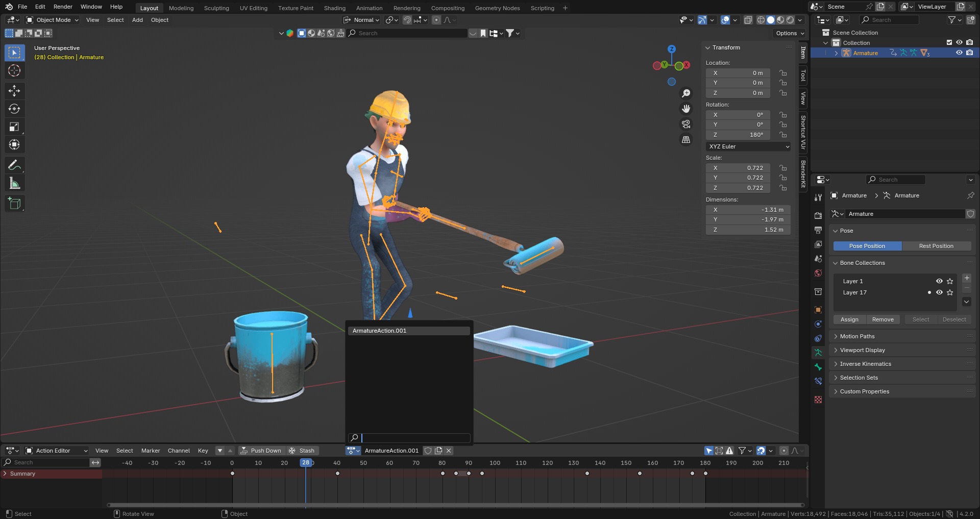The height and width of the screenshot is (519, 980).
Task: Open the Action Editor mode dropdown
Action: (x=57, y=451)
